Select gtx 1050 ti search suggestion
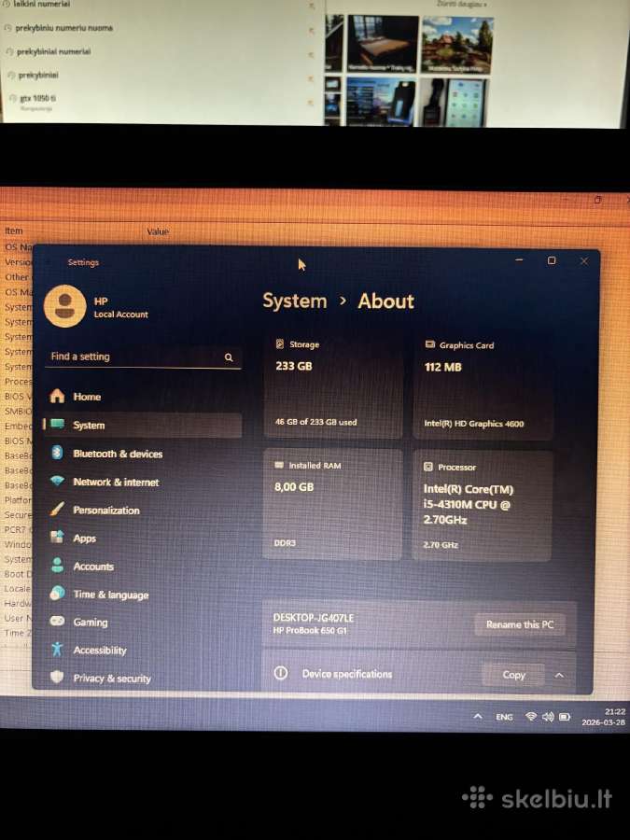This screenshot has height=840, width=630. tap(37, 98)
